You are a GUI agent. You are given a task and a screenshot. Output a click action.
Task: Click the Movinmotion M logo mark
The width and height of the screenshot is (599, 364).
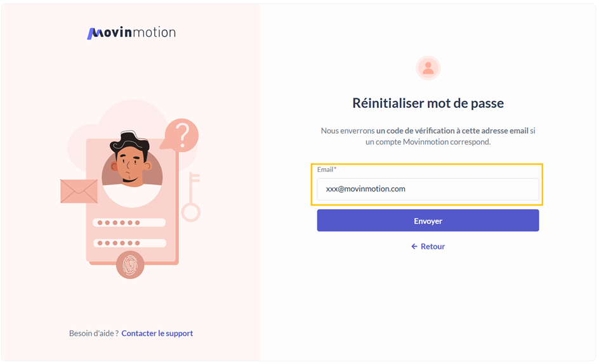(93, 33)
